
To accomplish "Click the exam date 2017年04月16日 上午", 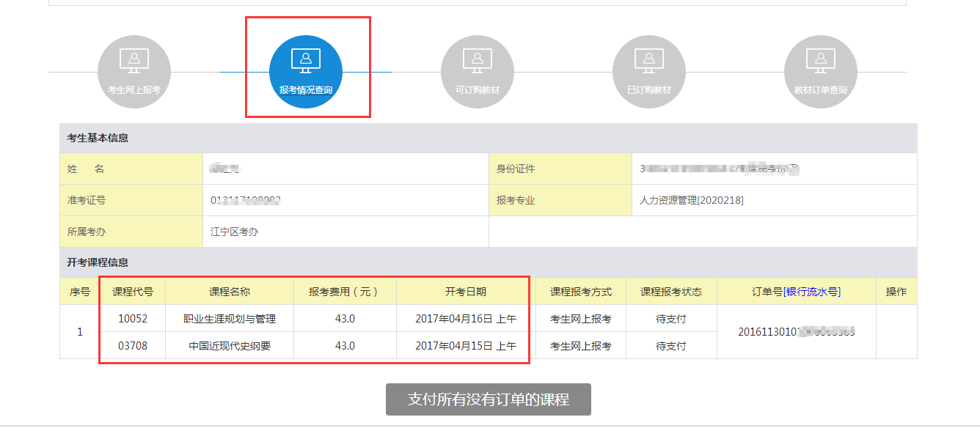I will tap(466, 319).
